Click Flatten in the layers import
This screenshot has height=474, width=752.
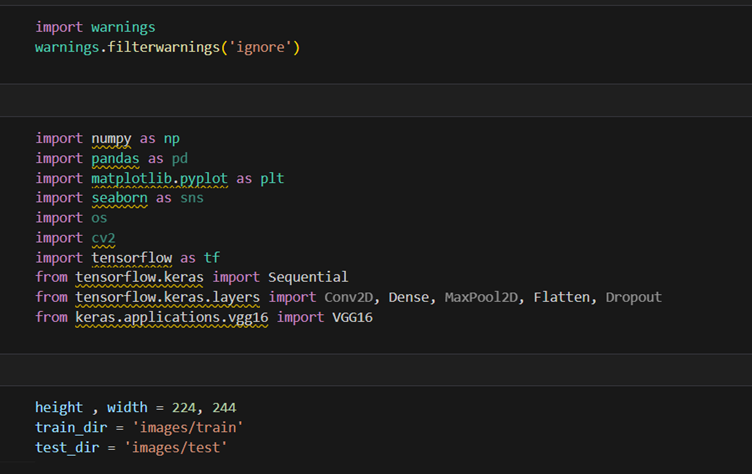(565, 297)
